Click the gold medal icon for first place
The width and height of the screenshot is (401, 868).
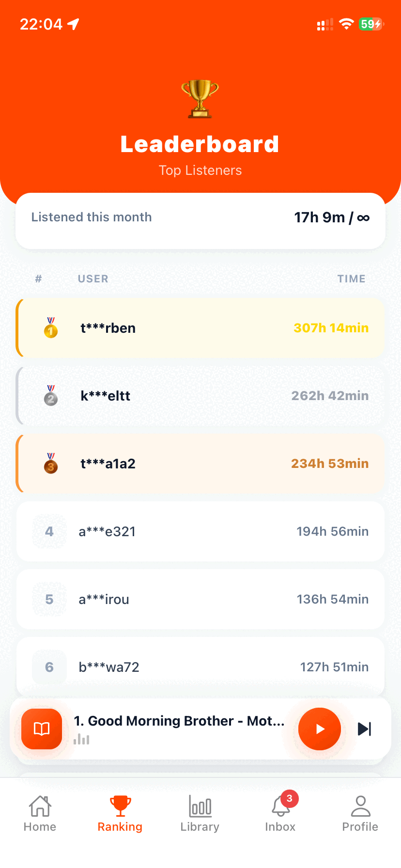tap(51, 327)
